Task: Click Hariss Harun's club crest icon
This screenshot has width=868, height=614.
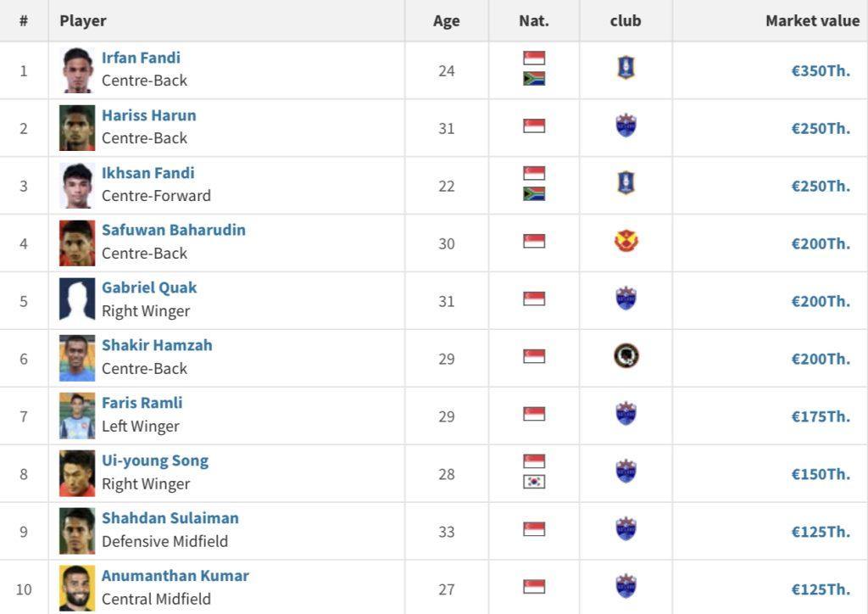Action: [x=626, y=126]
